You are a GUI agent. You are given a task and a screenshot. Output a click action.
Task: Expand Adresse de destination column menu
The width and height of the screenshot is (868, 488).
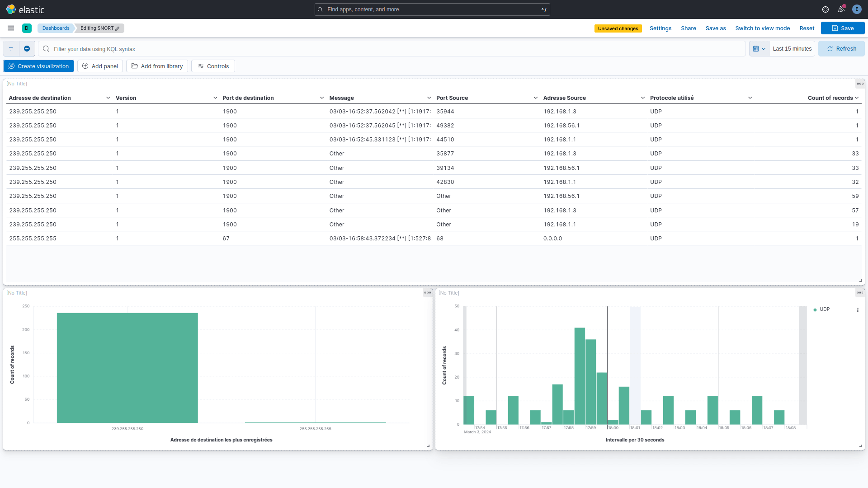click(x=108, y=98)
